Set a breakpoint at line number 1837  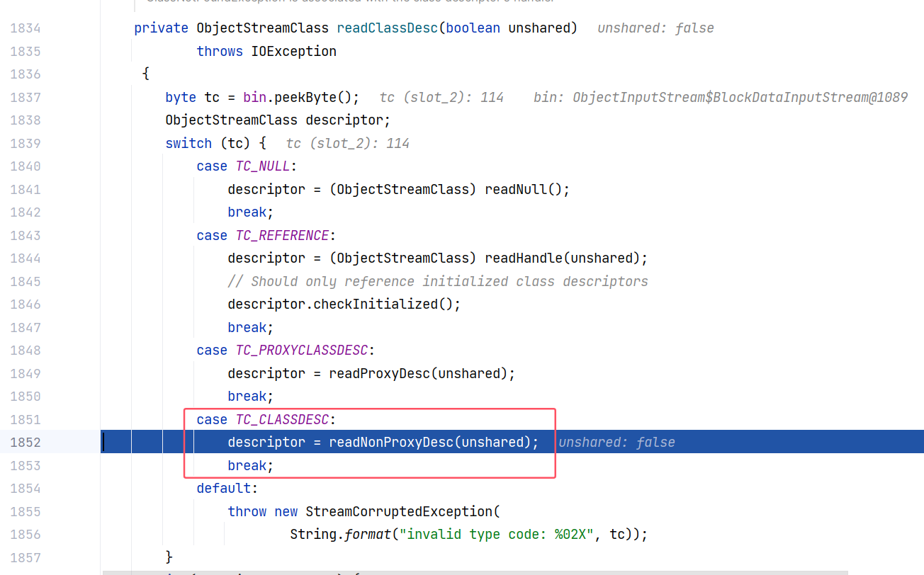(x=26, y=97)
